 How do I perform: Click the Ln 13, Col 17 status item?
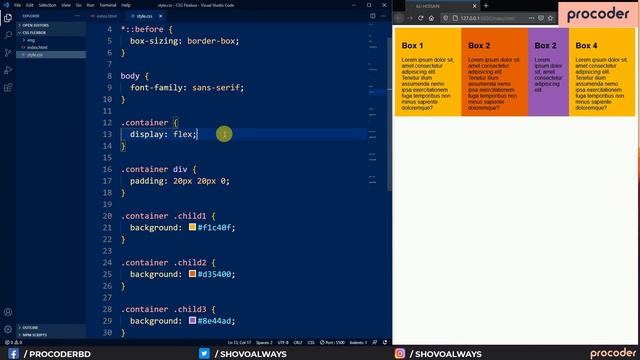tap(239, 342)
